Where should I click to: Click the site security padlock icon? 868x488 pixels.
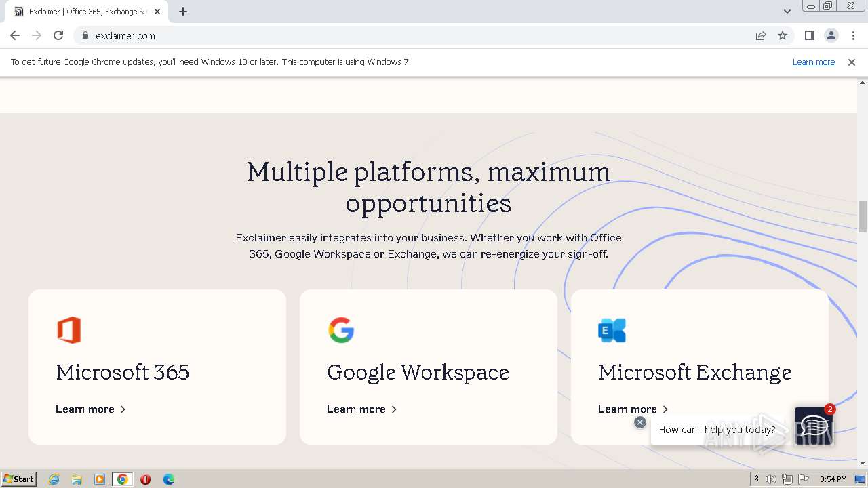(85, 35)
